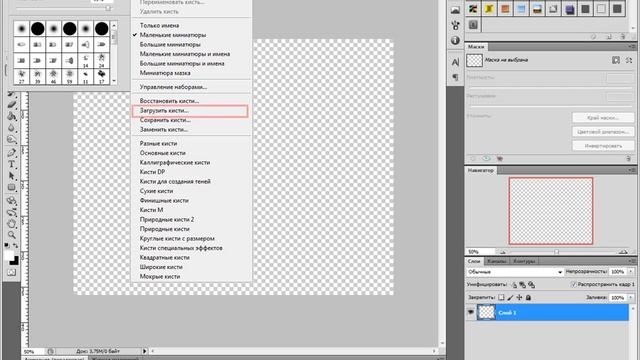Click the unify layer position icon
The image size is (640, 360).
click(514, 284)
